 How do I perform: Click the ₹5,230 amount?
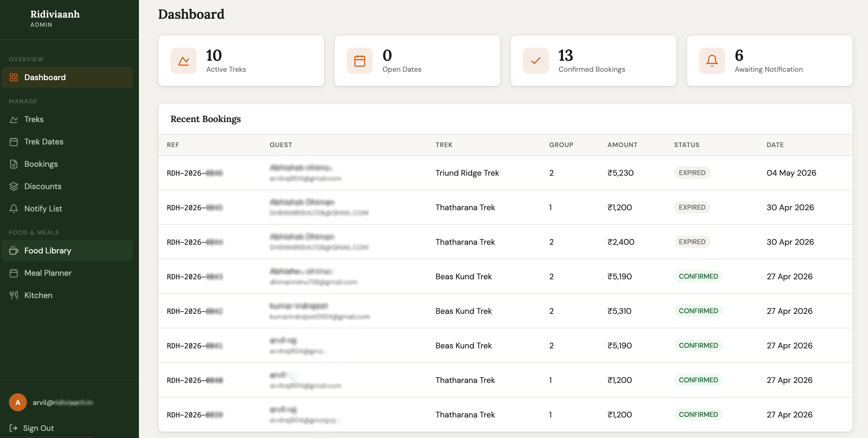(620, 173)
